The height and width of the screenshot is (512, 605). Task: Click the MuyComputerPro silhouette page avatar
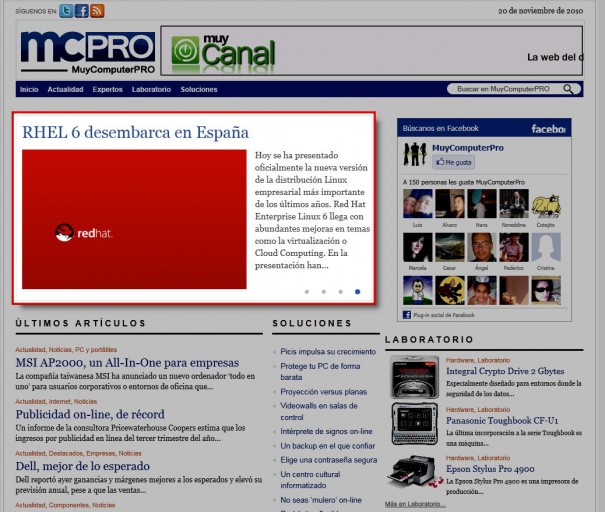click(415, 154)
